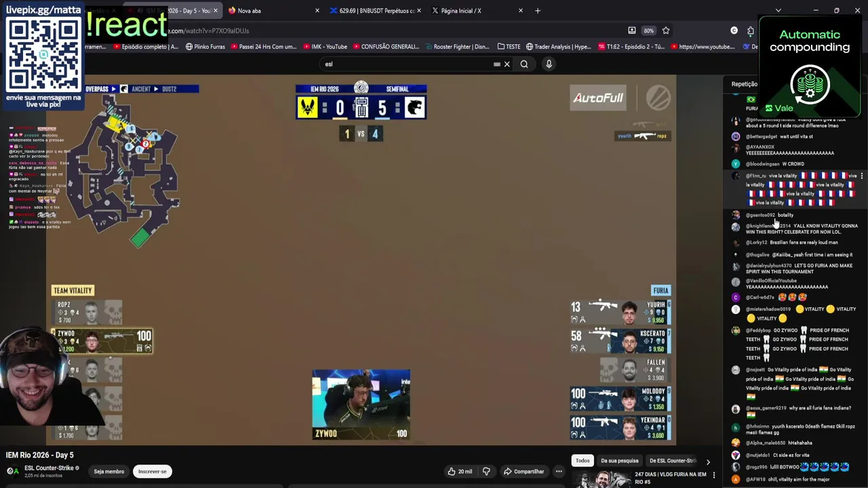Open 247 DIAS VLOG FURIA thumbnail

pyautogui.click(x=602, y=479)
